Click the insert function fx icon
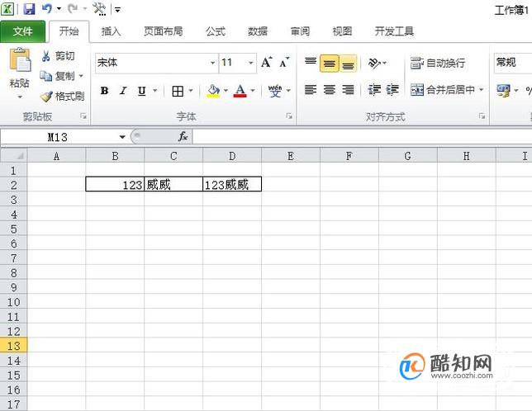The height and width of the screenshot is (411, 532). click(x=183, y=136)
